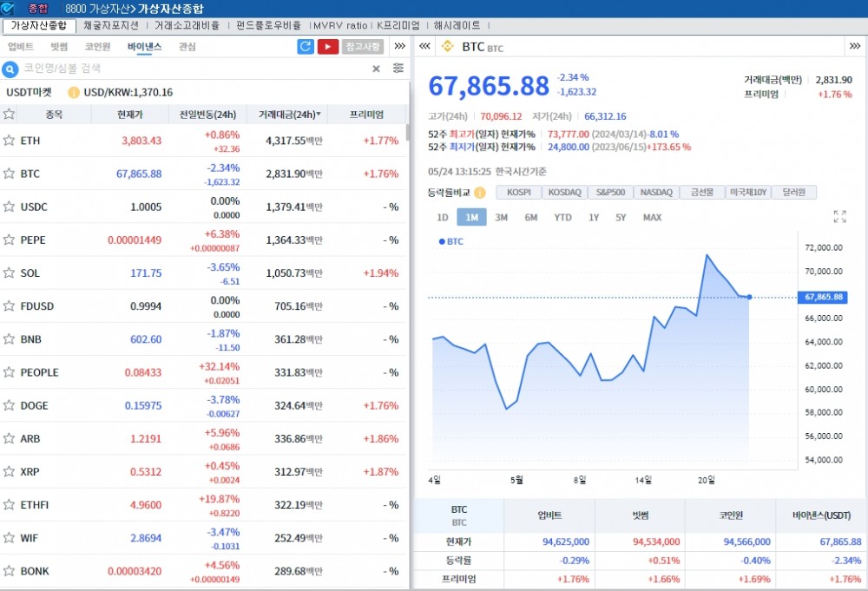868x591 pixels.
Task: Select the 업비트 exchange tab
Action: pos(21,48)
